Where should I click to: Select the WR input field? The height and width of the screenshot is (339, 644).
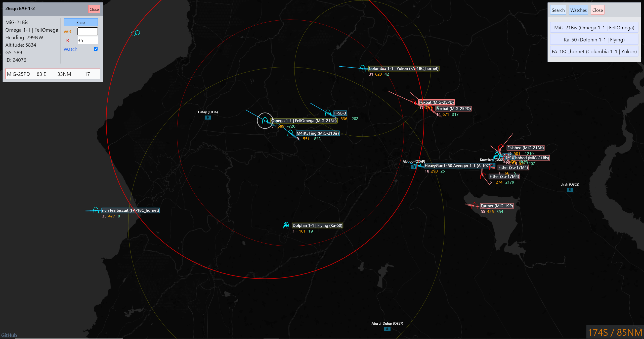pos(87,31)
